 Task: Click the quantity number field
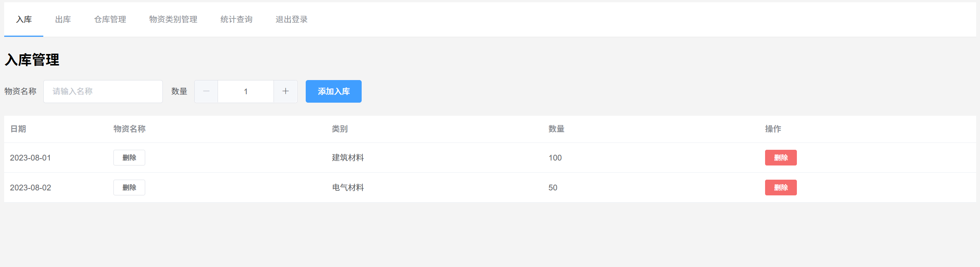click(246, 92)
